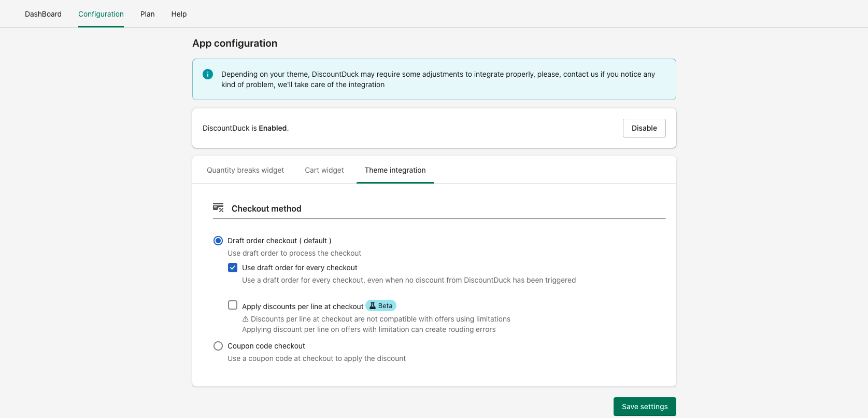Click the Beta flask badge icon
868x418 pixels.
[x=373, y=305]
